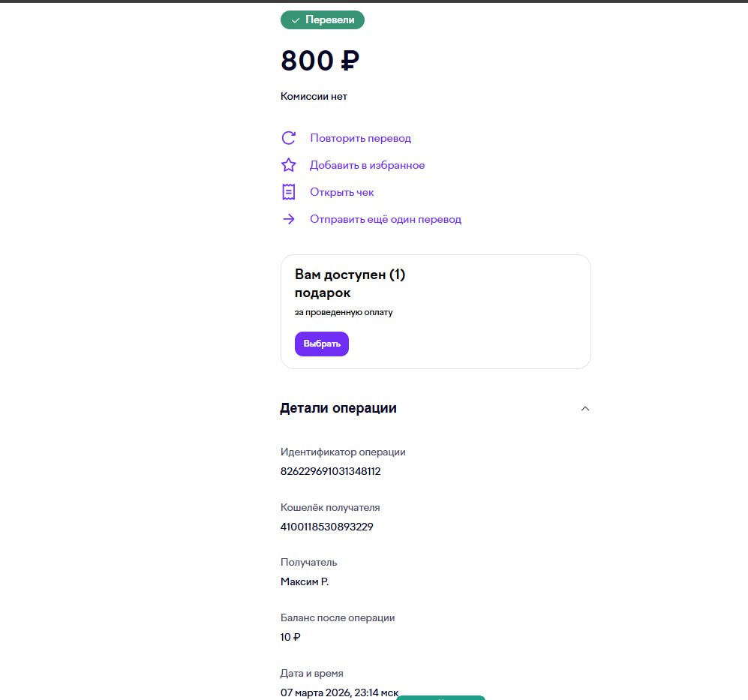Click the recipient wallet number 4100118530893229
Viewport: 748px width, 700px height.
point(326,527)
